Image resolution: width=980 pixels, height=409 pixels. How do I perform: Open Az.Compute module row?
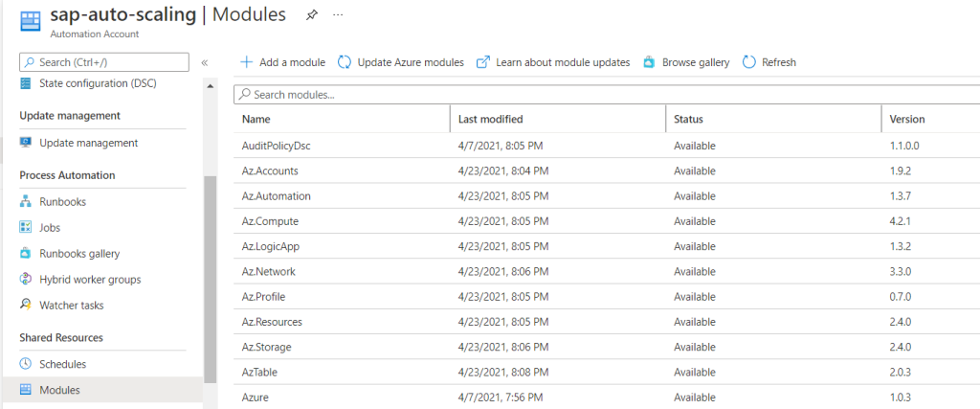click(x=606, y=221)
